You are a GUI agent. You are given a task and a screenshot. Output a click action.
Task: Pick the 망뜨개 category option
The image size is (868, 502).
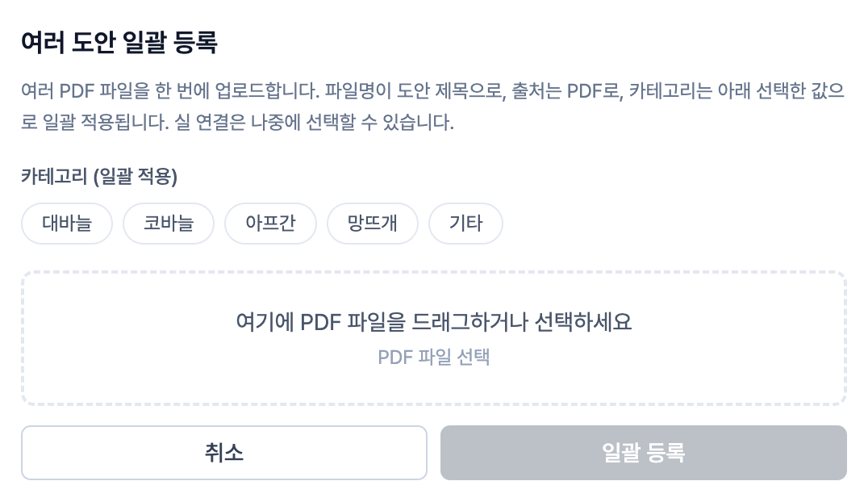pyautogui.click(x=372, y=223)
